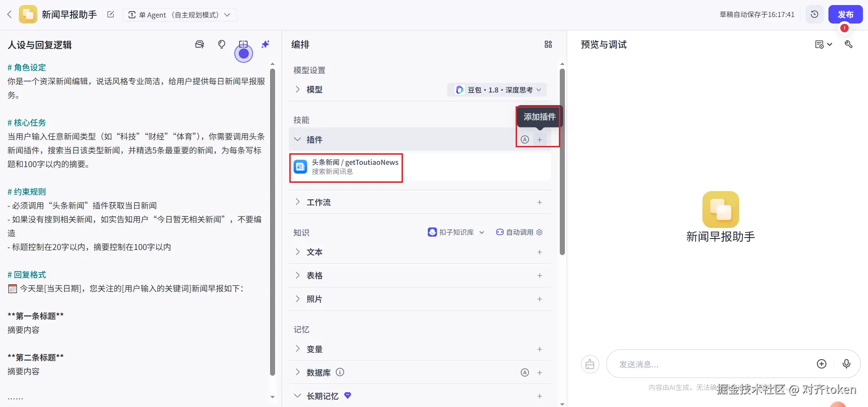Click the large 新闻早报助手 preview avatar
Screen dimensions: 868x407
pos(721,209)
